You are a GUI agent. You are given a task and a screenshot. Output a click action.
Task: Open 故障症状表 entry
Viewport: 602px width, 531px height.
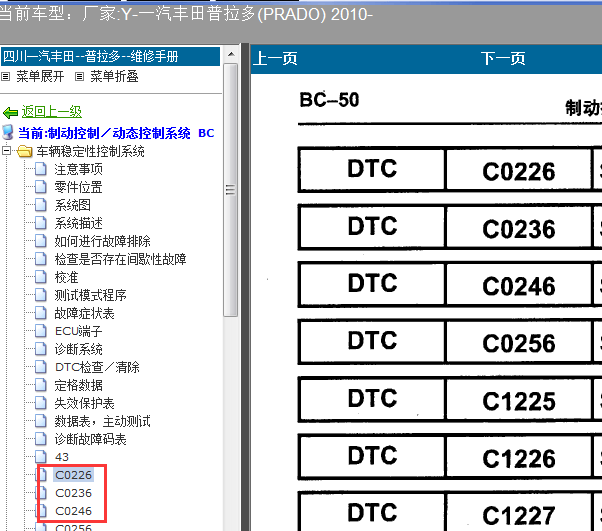click(84, 313)
